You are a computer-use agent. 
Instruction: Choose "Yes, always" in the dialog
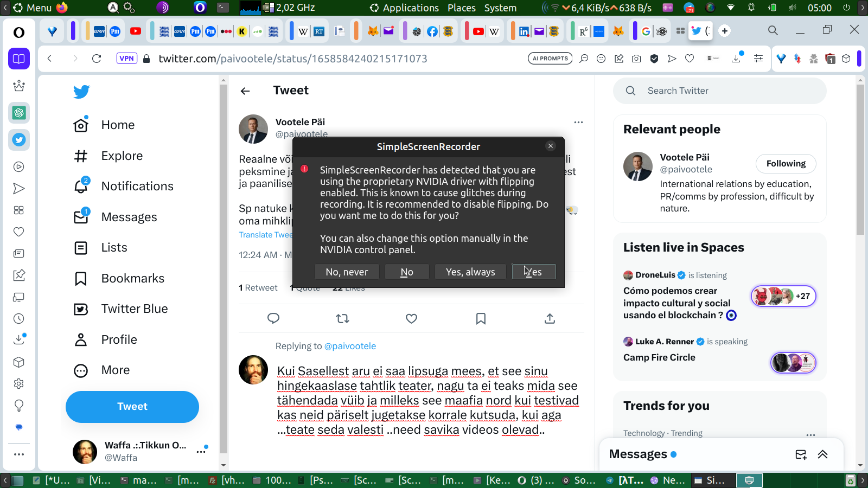(470, 272)
